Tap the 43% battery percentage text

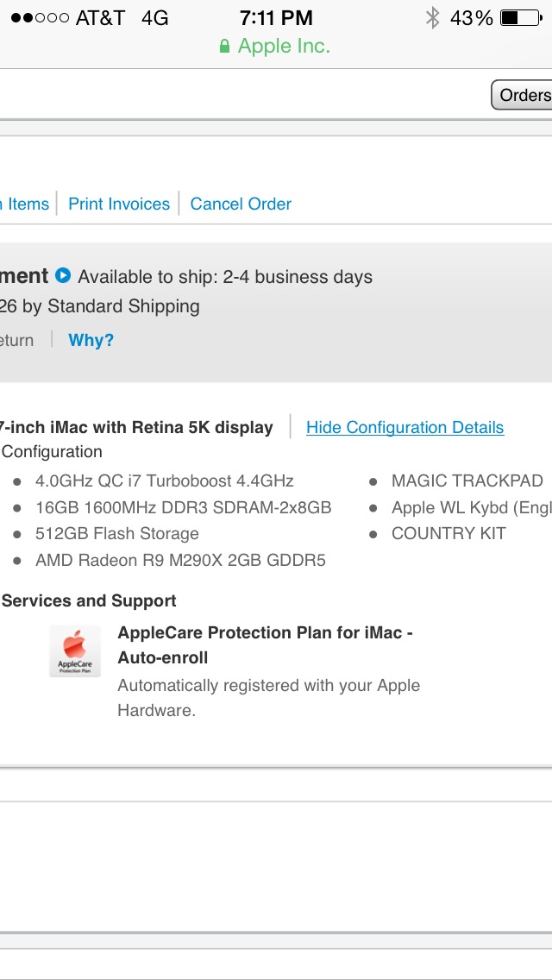tap(471, 18)
